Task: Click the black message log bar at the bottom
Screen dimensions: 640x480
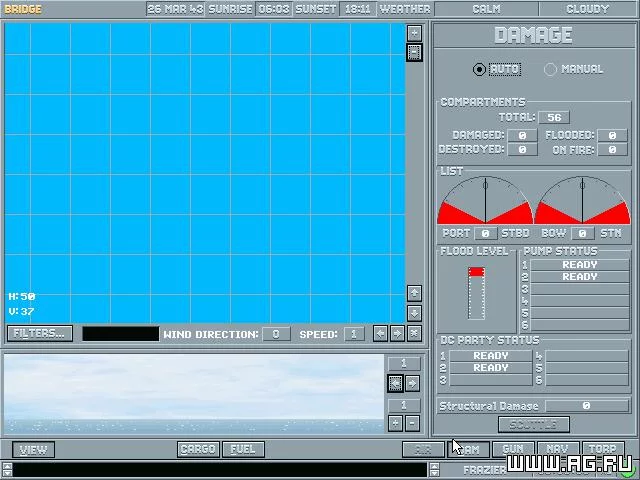Action: (220, 470)
